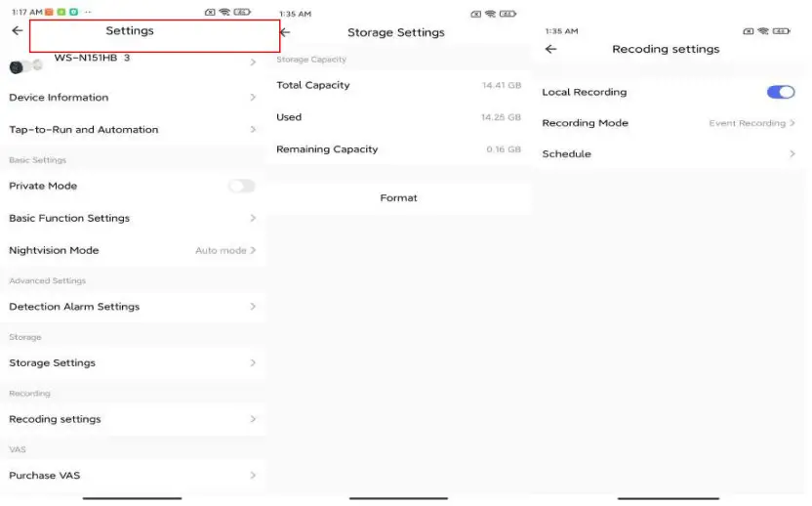Go back from the Settings screen
This screenshot has width=812, height=506.
click(x=18, y=30)
